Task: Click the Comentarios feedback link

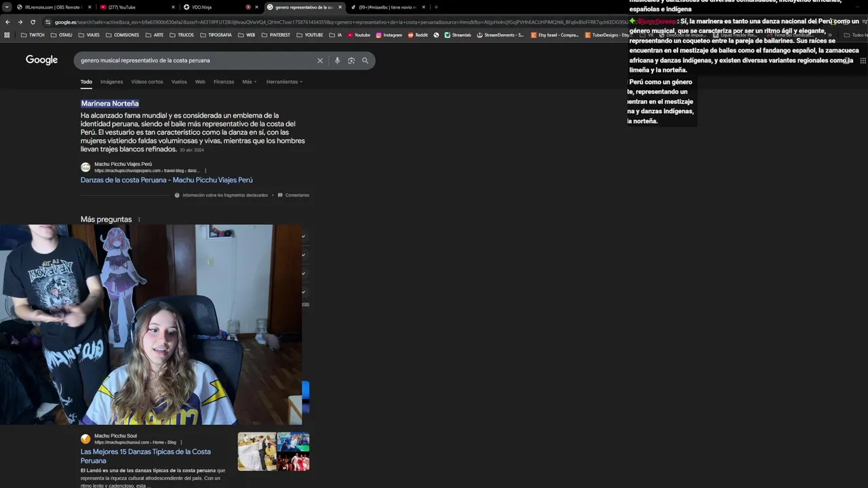Action: pyautogui.click(x=294, y=195)
